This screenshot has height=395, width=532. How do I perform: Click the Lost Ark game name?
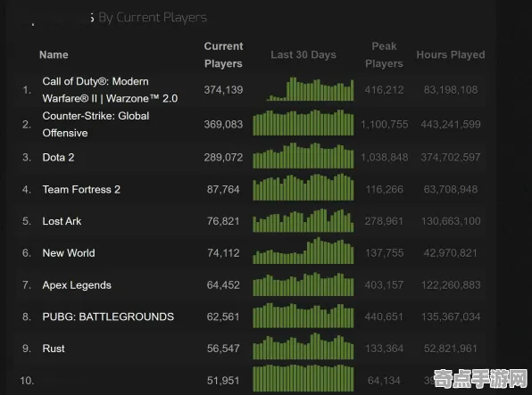(62, 221)
